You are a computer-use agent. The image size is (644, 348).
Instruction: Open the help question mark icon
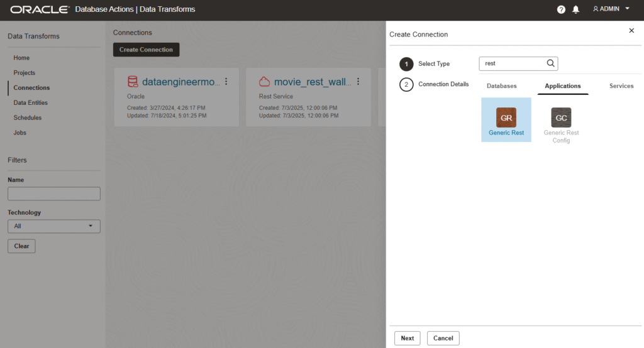click(x=561, y=9)
